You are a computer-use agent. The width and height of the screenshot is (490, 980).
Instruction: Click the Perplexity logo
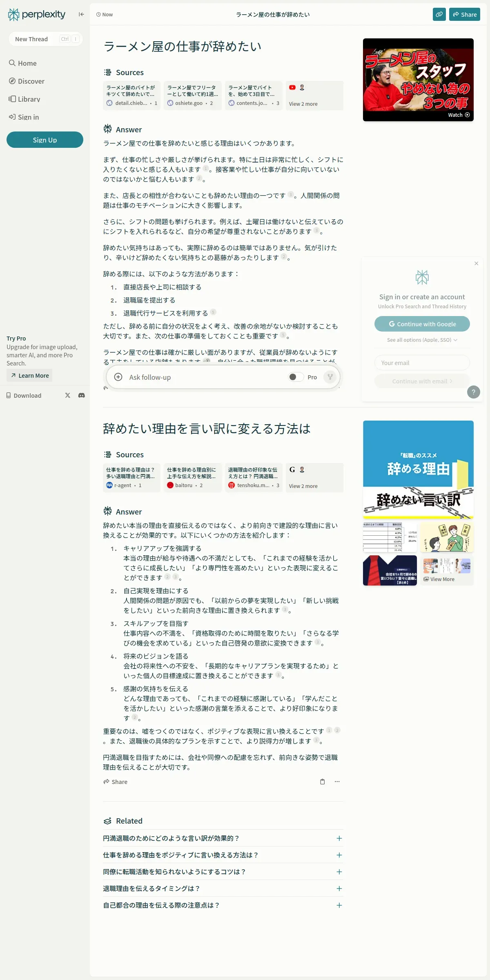point(37,15)
